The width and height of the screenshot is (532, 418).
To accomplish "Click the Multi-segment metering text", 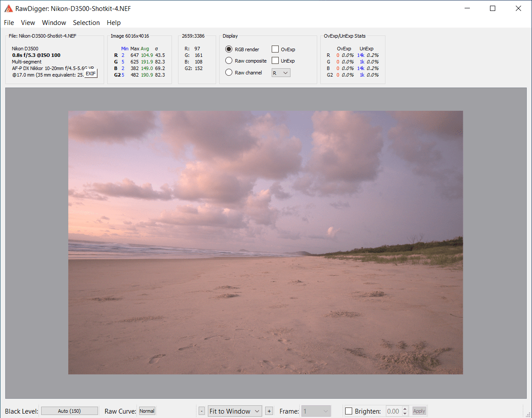I will tap(27, 62).
